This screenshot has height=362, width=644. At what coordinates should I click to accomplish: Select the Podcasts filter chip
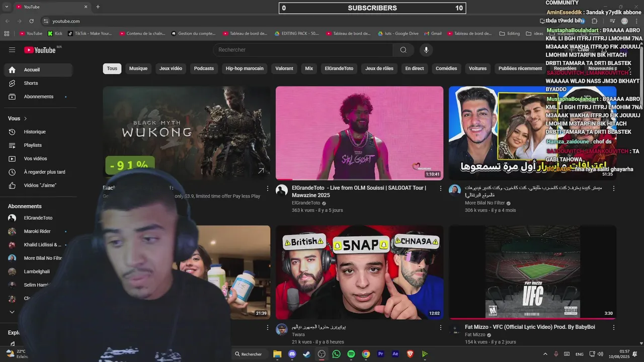click(x=204, y=68)
